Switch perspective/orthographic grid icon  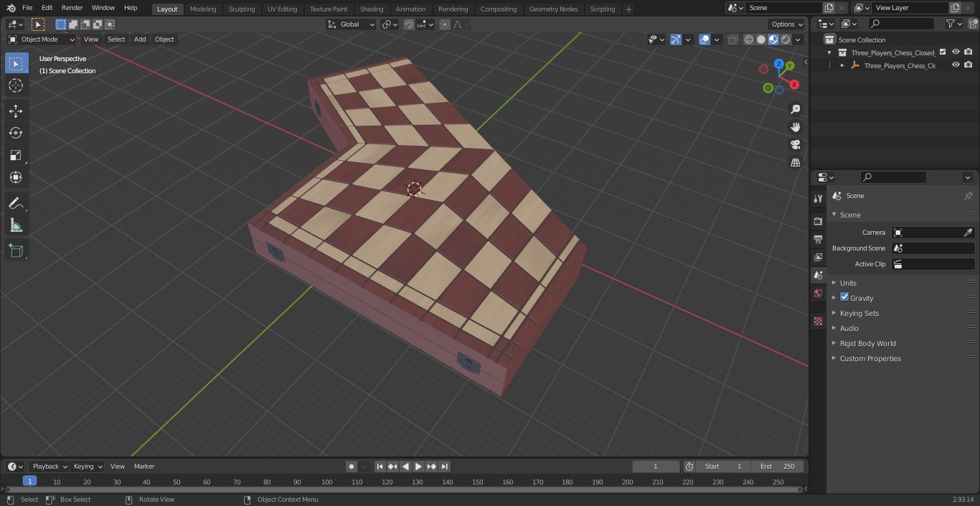coord(795,162)
